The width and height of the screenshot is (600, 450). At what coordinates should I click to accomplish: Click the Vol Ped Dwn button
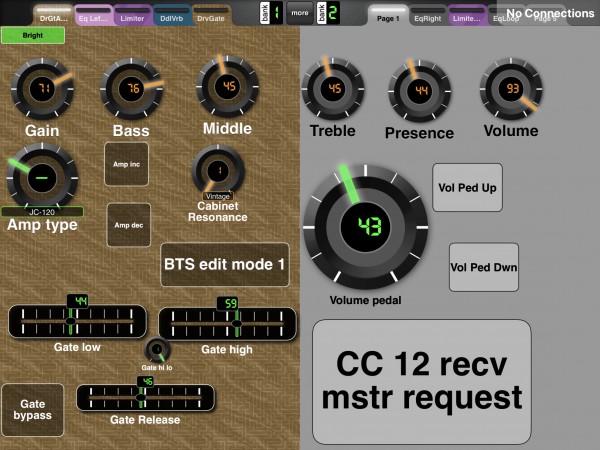click(x=484, y=267)
